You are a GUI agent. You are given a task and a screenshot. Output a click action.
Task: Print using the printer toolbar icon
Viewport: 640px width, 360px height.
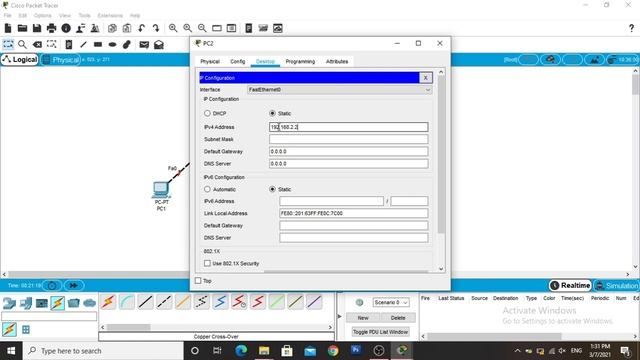click(51, 28)
